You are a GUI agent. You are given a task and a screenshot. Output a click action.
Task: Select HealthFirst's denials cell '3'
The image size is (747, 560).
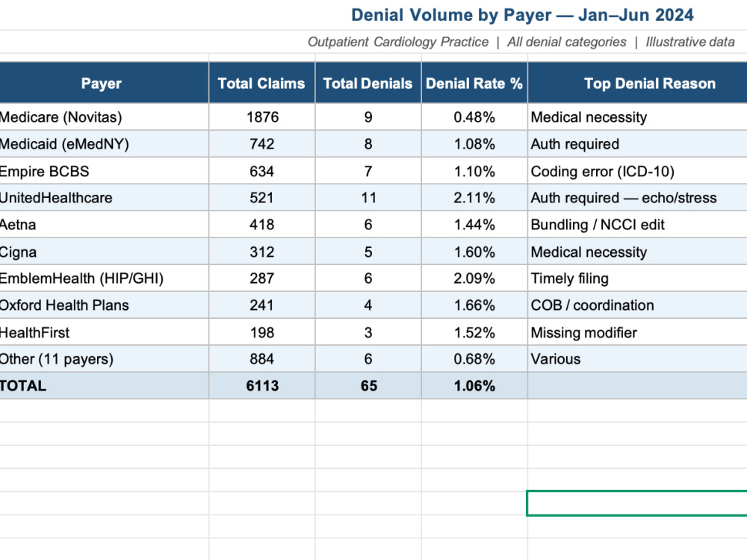point(368,332)
